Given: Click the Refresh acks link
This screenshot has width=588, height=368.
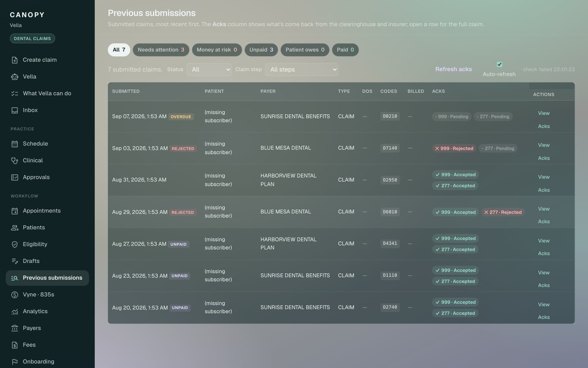Looking at the screenshot, I should tap(454, 69).
